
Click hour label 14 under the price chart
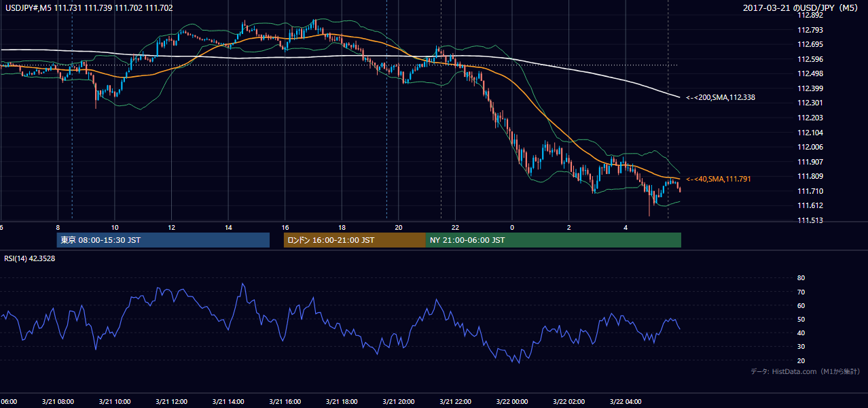click(229, 227)
